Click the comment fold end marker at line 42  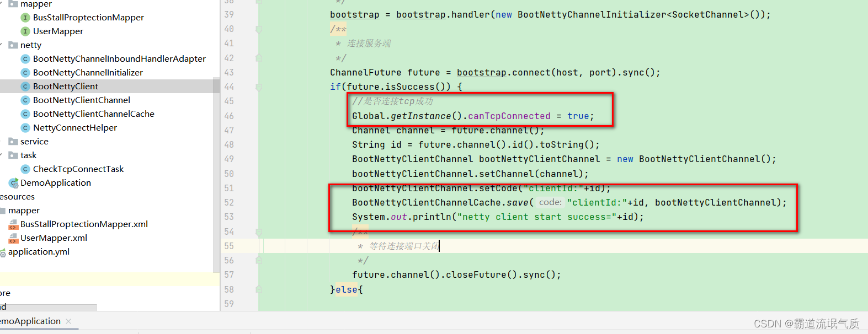[x=258, y=58]
